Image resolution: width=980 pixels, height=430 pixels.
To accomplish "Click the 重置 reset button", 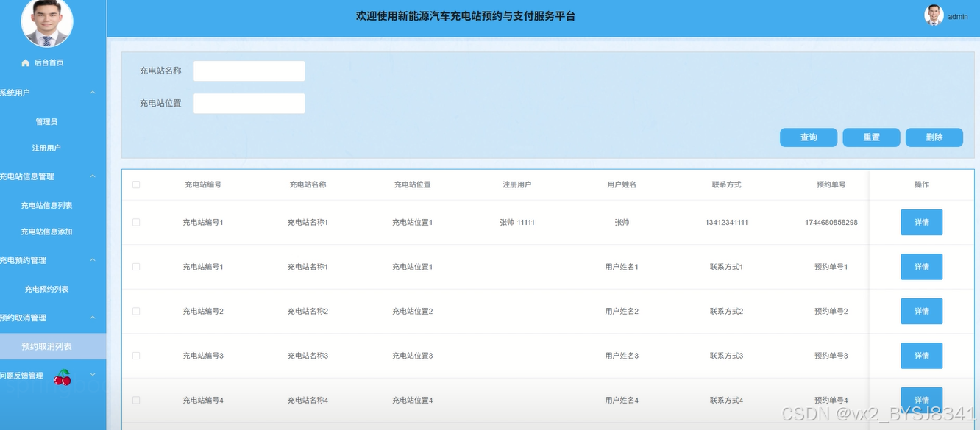I will coord(872,137).
